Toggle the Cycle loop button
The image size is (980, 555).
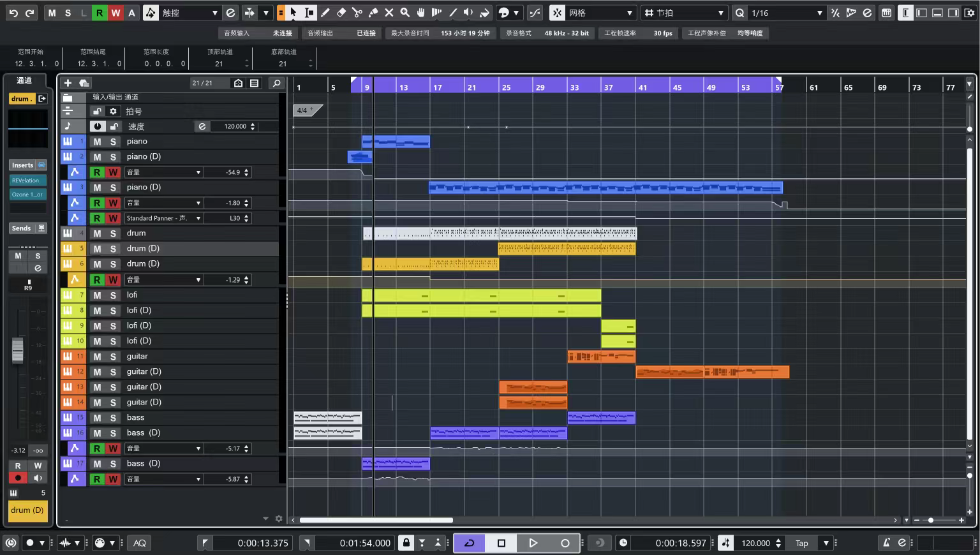click(x=470, y=543)
